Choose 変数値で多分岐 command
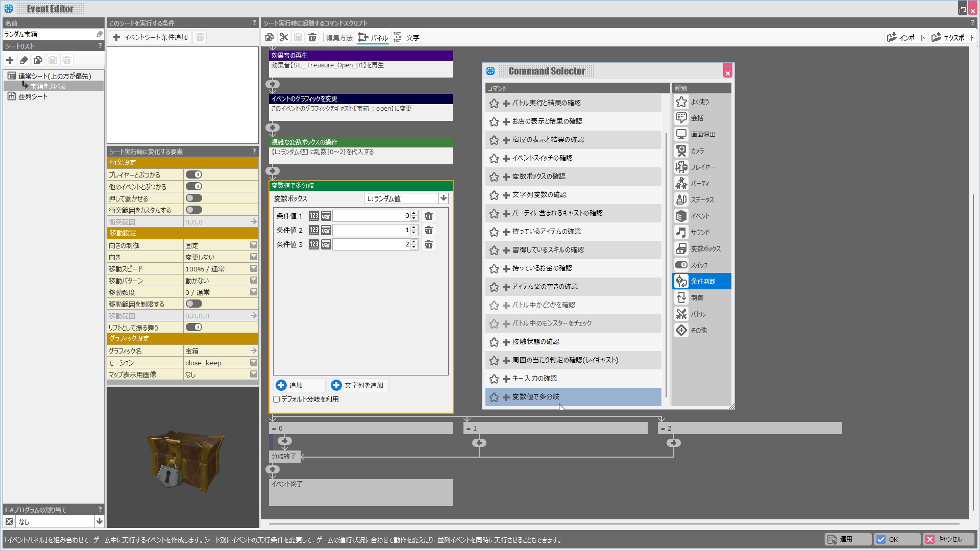980x551 pixels. click(x=573, y=397)
